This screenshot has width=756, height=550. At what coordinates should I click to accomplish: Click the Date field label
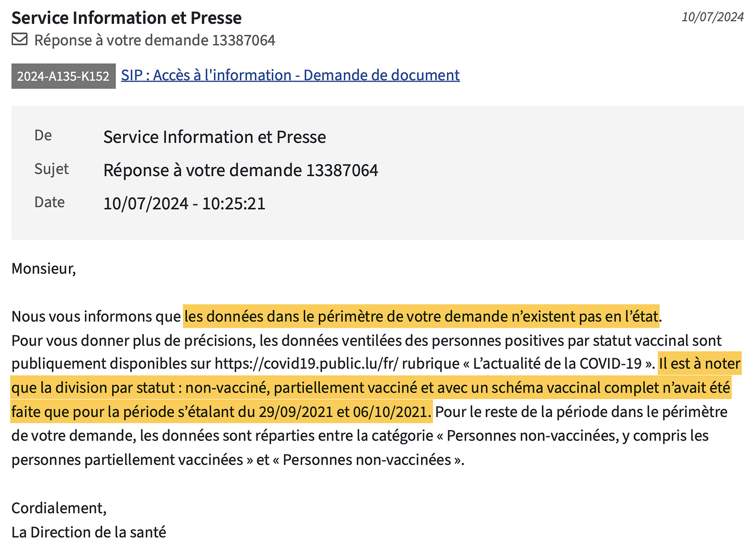pos(49,202)
